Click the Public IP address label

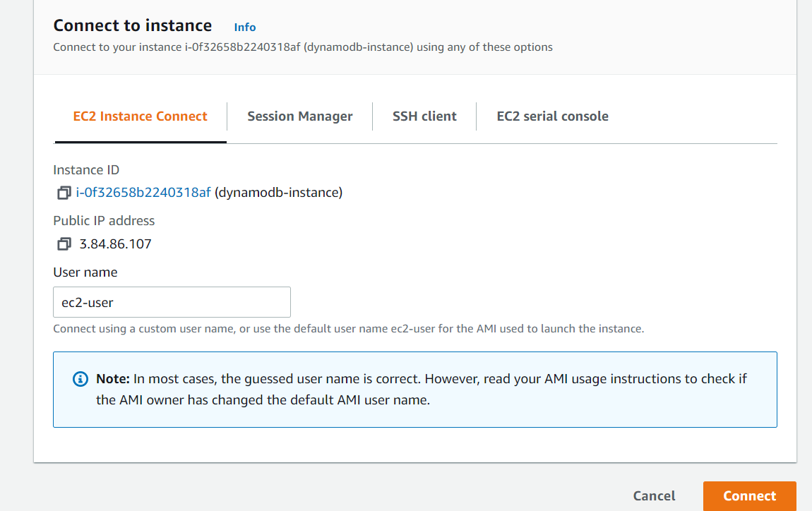pyautogui.click(x=104, y=220)
